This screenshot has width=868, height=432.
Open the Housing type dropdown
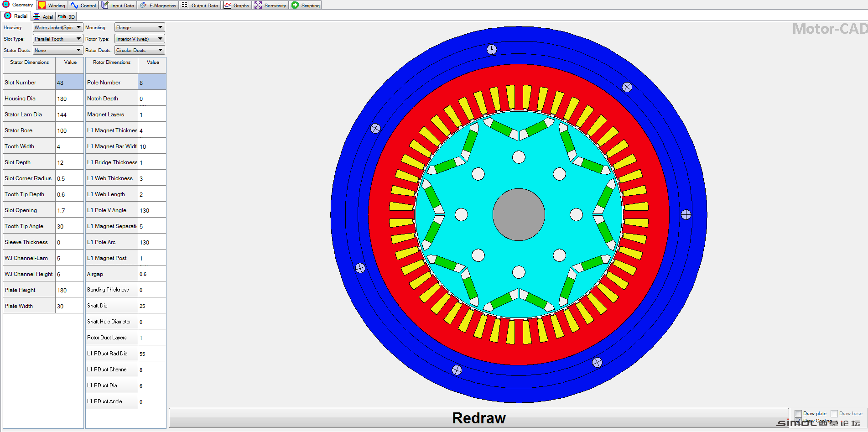pyautogui.click(x=58, y=27)
